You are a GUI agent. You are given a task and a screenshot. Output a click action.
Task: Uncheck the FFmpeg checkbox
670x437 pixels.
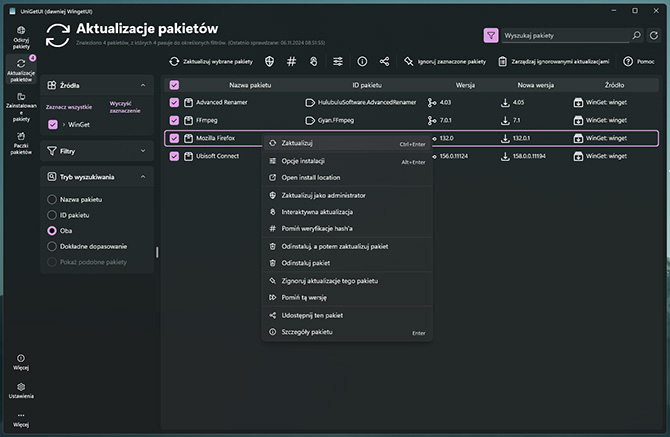(x=174, y=120)
